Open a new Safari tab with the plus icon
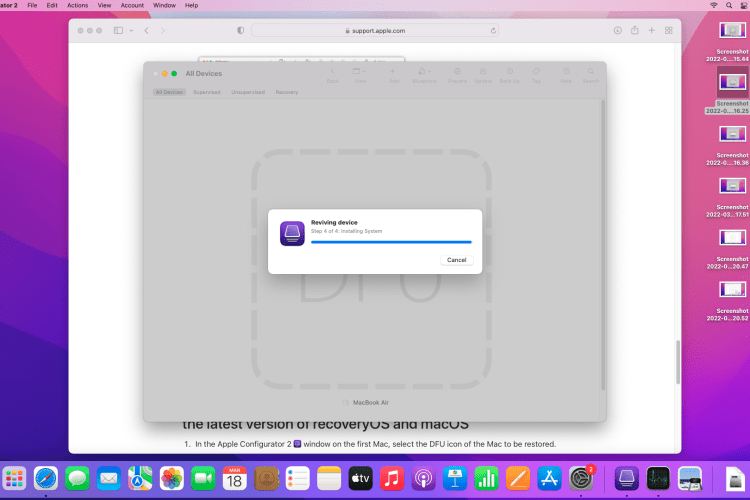This screenshot has width=750, height=500. pos(651,30)
